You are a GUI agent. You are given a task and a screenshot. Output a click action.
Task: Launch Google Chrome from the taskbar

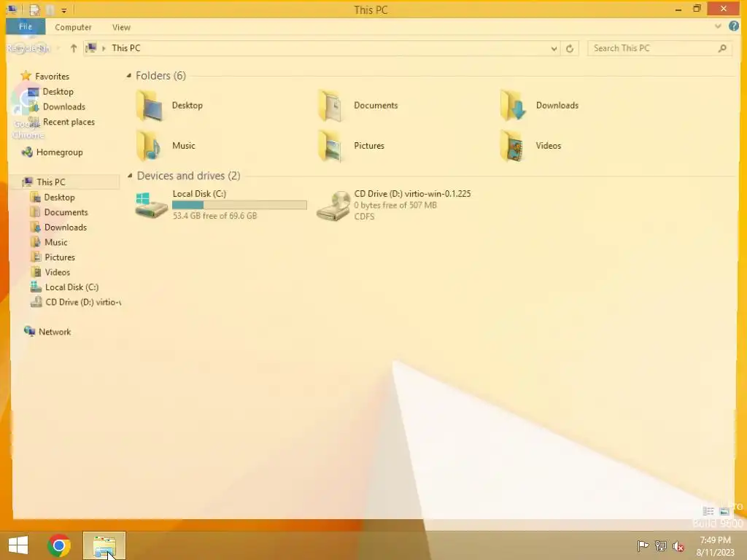tap(58, 545)
